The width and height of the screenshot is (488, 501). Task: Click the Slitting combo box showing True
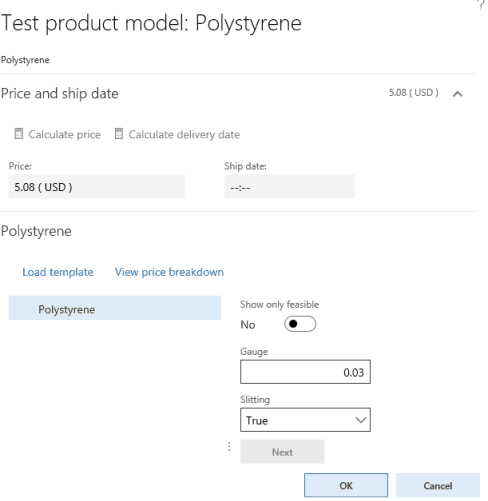[305, 420]
